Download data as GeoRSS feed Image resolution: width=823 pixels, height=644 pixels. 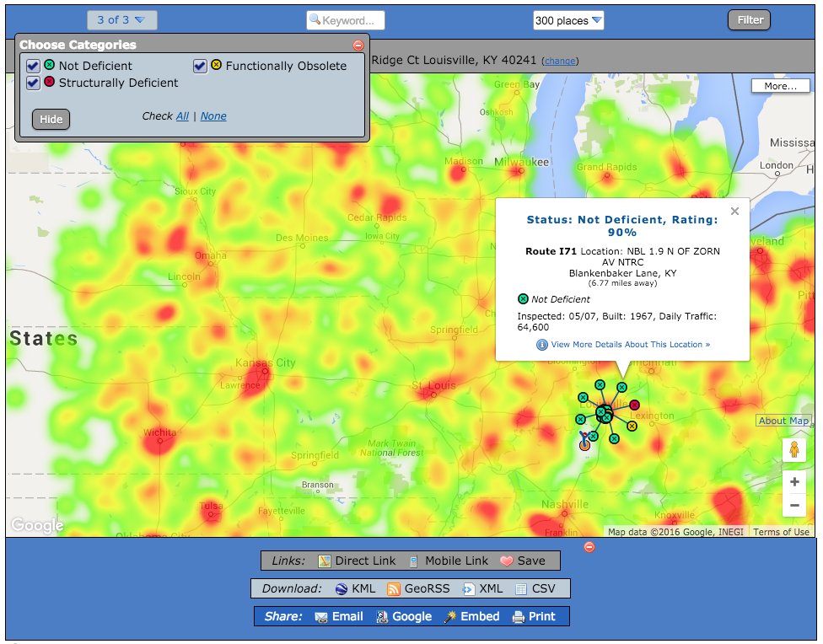(418, 589)
